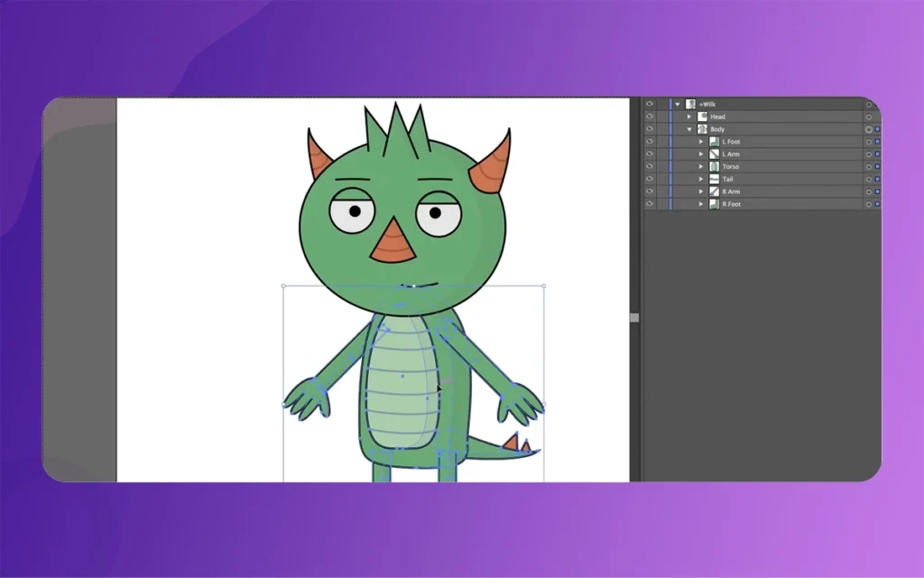Viewport: 924px width, 578px height.
Task: Click the L Foot selection indicator square
Action: [877, 142]
